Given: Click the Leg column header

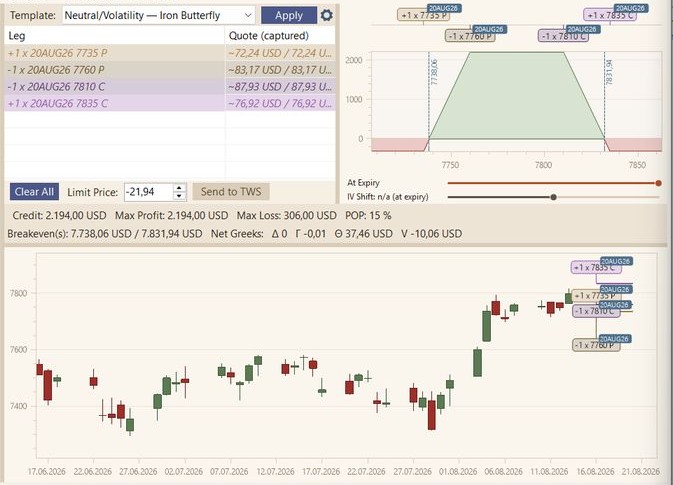Looking at the screenshot, I should point(115,36).
